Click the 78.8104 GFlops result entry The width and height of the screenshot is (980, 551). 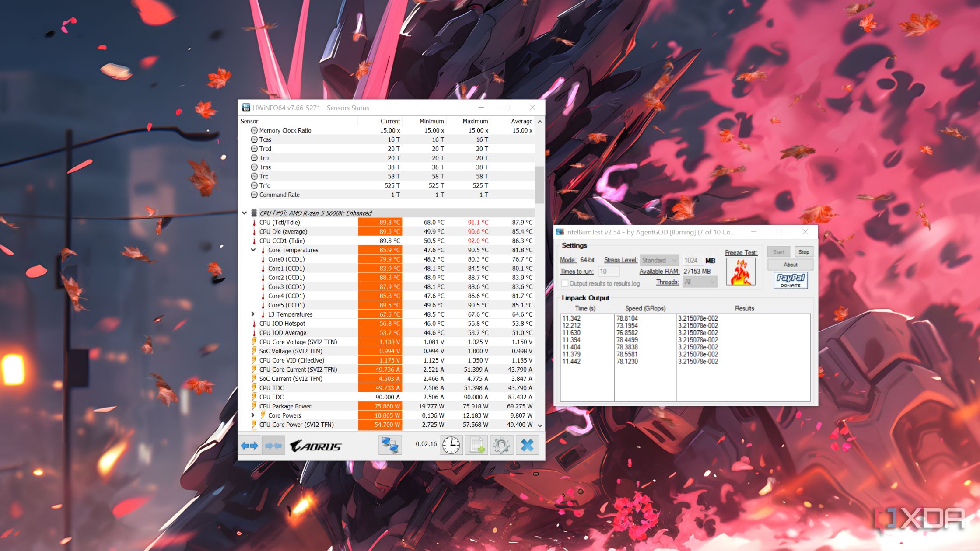[x=627, y=318]
